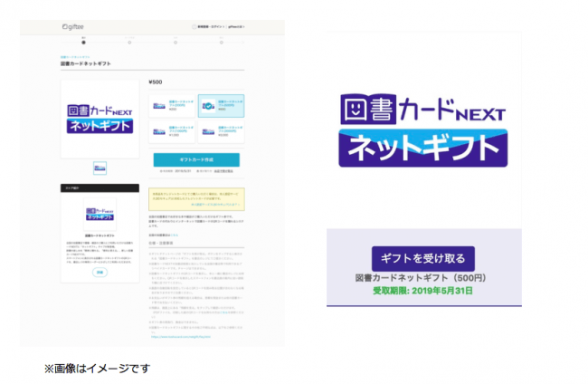Open the link inside the yellow notice box
The width and height of the screenshot is (588, 384).
[215, 205]
